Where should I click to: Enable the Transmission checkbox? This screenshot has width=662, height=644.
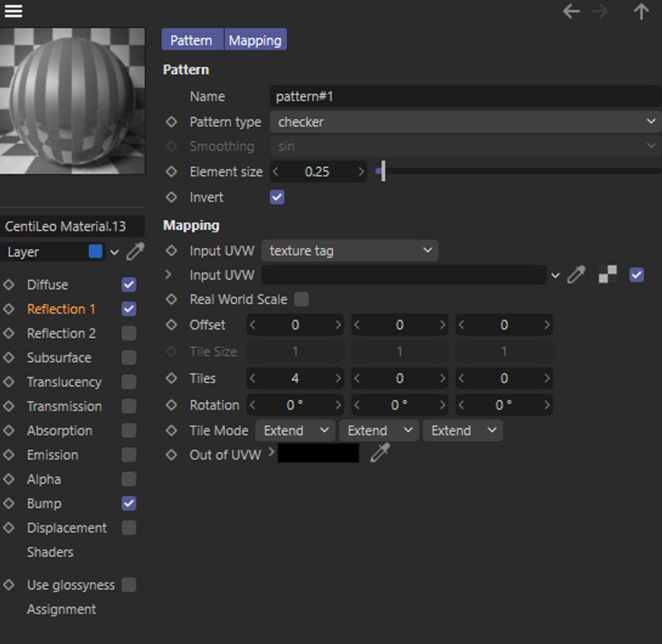(129, 406)
